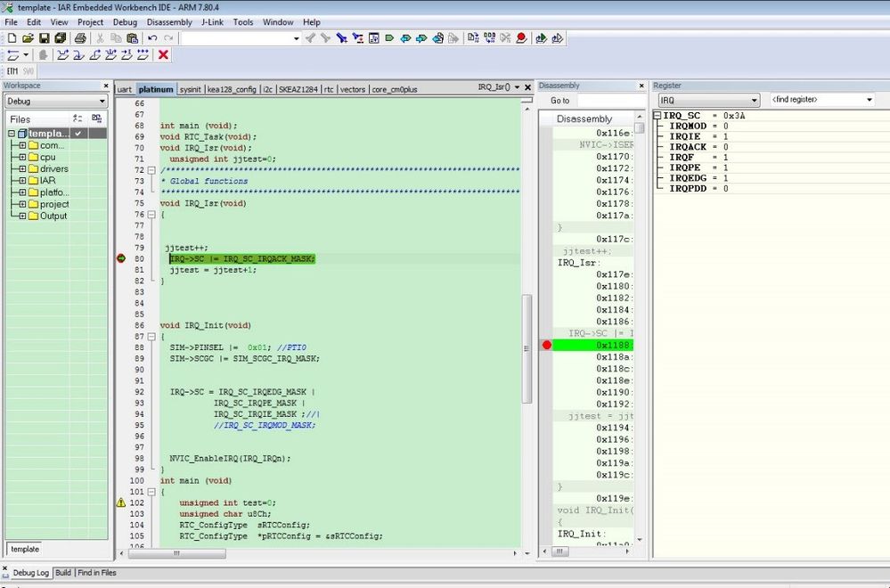Open a file using the folder icon
This screenshot has width=890, height=588.
(x=28, y=38)
